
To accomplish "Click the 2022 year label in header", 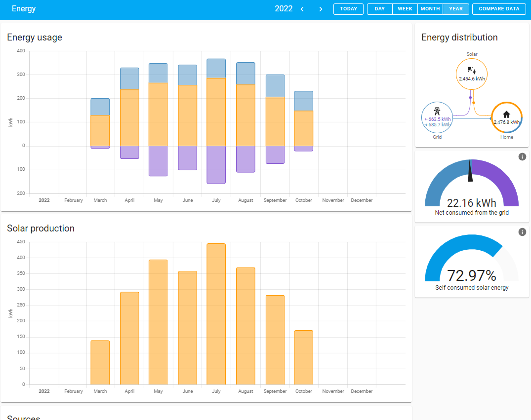I will click(x=284, y=9).
